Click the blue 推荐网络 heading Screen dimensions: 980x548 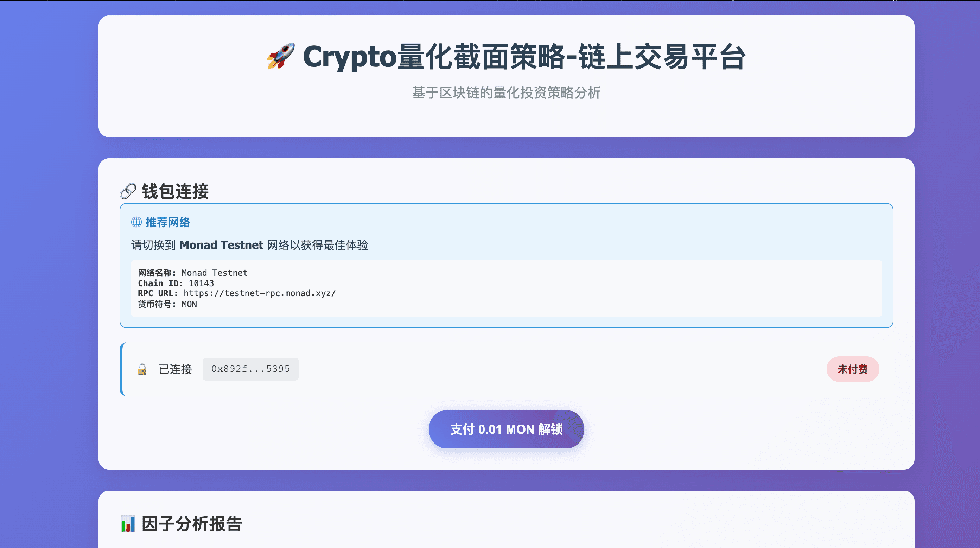tap(168, 222)
